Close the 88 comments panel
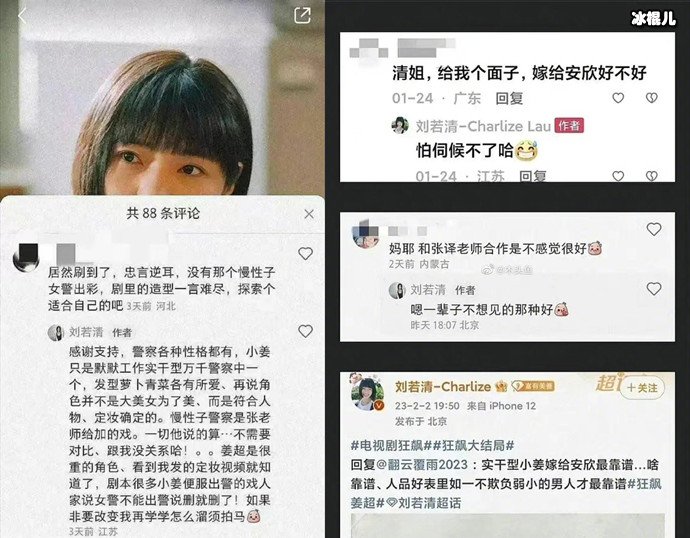690x538 pixels. (x=309, y=214)
